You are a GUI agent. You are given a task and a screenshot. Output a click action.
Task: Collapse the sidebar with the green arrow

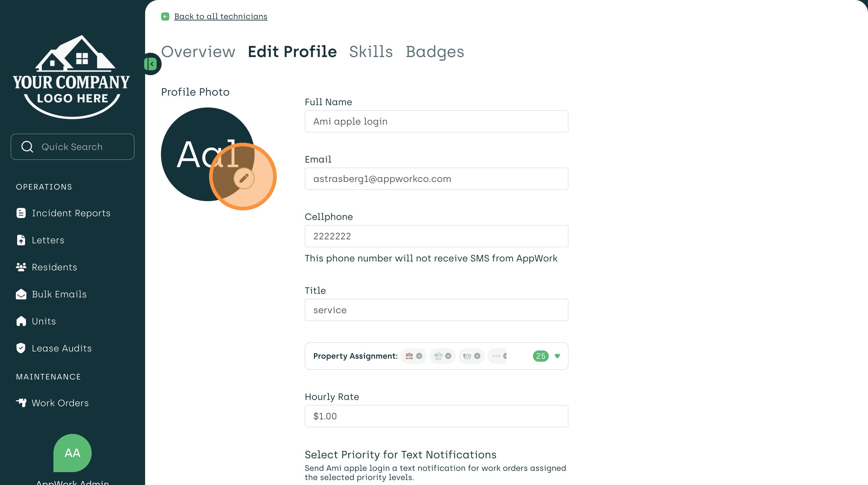tap(151, 64)
